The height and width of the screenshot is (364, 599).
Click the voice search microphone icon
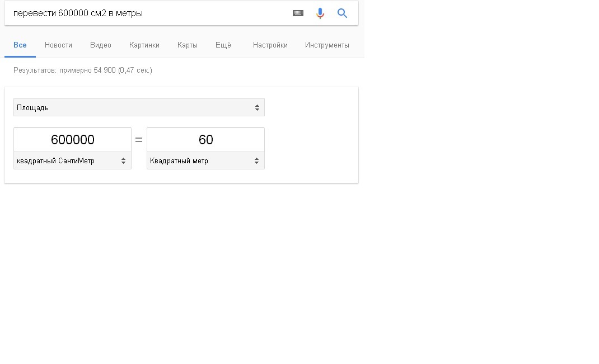point(320,13)
